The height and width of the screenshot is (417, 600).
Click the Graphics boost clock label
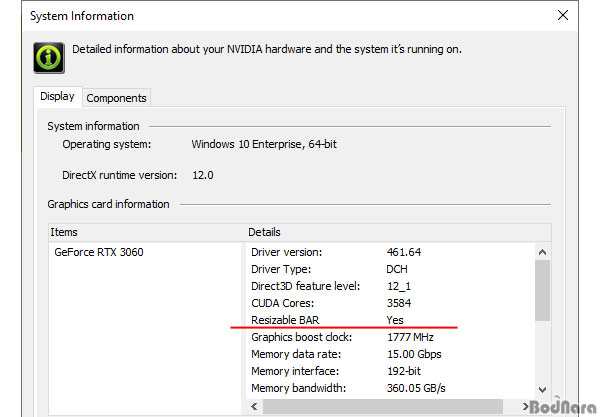(302, 337)
